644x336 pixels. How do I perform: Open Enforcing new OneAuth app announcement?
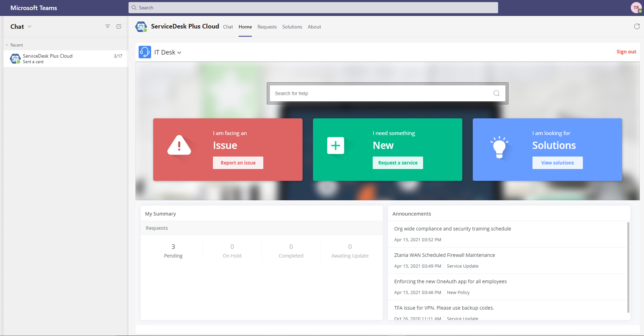pyautogui.click(x=451, y=282)
